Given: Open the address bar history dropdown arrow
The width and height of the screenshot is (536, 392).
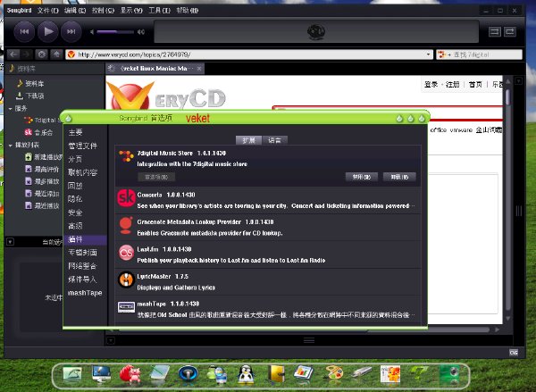Looking at the screenshot, I should pyautogui.click(x=428, y=54).
